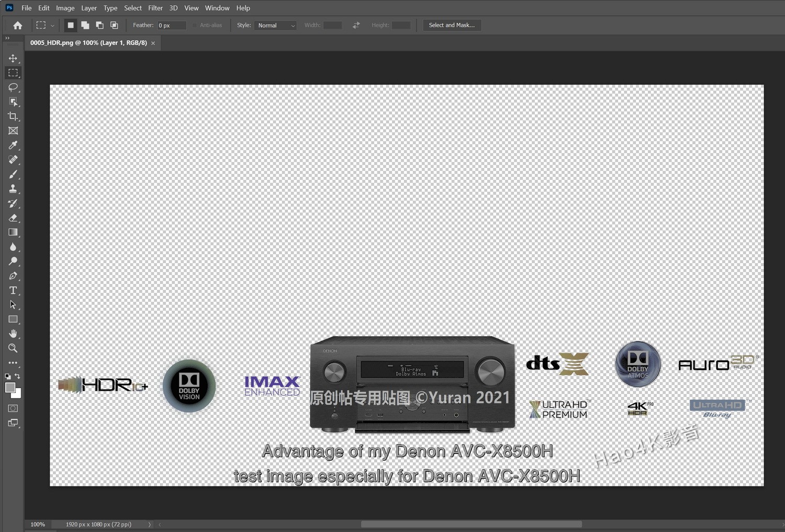Reset default foreground and background colors

(8, 376)
